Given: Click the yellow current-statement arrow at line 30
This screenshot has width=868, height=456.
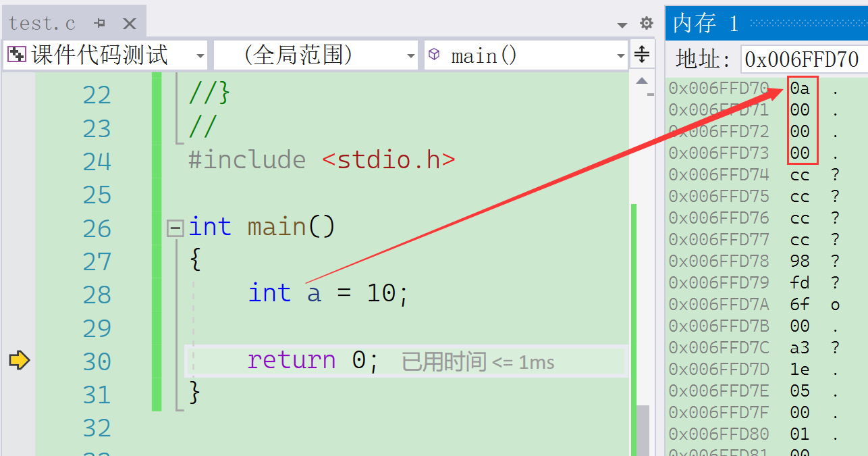Looking at the screenshot, I should click(19, 360).
